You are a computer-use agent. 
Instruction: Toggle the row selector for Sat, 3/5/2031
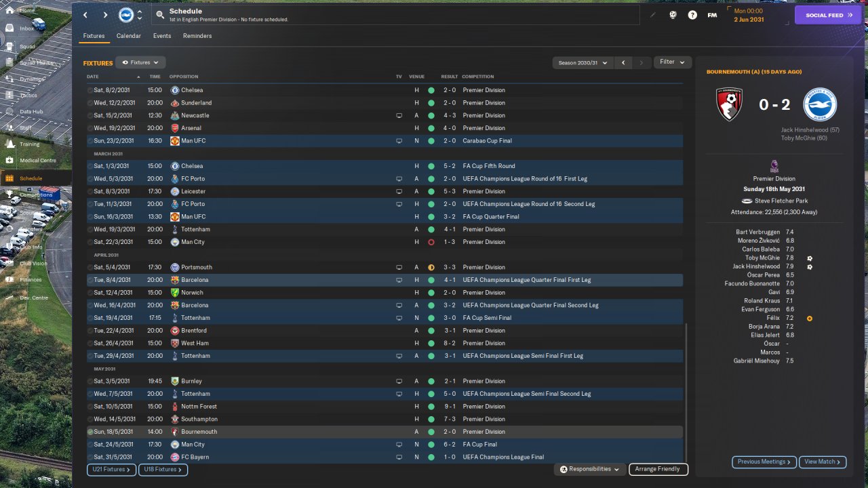(x=90, y=381)
